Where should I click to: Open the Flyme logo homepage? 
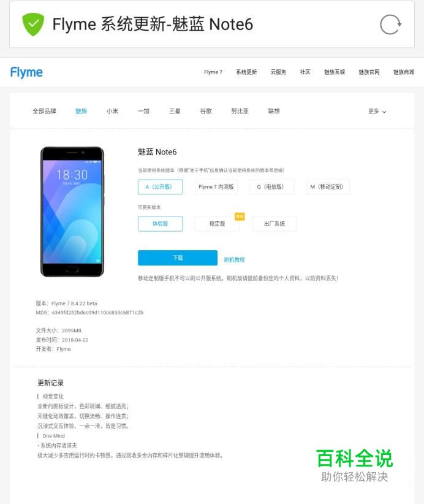(x=26, y=72)
